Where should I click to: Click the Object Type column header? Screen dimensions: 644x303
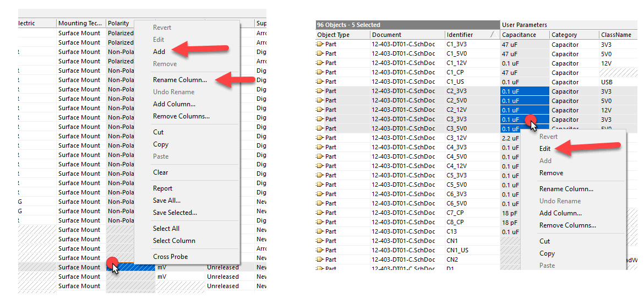coord(334,35)
